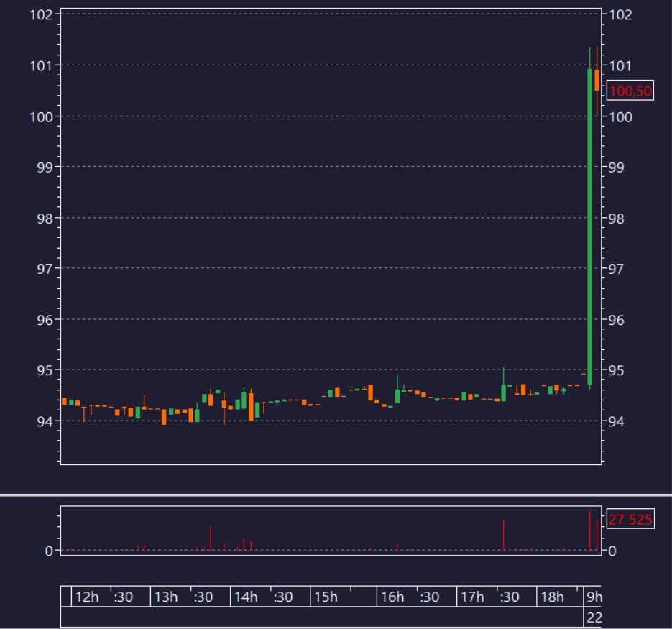The height and width of the screenshot is (629, 672).
Task: Click the :30 label following 12h
Action: point(124,597)
